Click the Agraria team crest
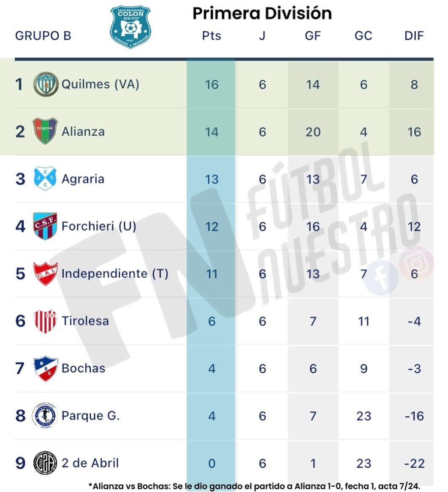The width and height of the screenshot is (448, 492). click(x=45, y=178)
